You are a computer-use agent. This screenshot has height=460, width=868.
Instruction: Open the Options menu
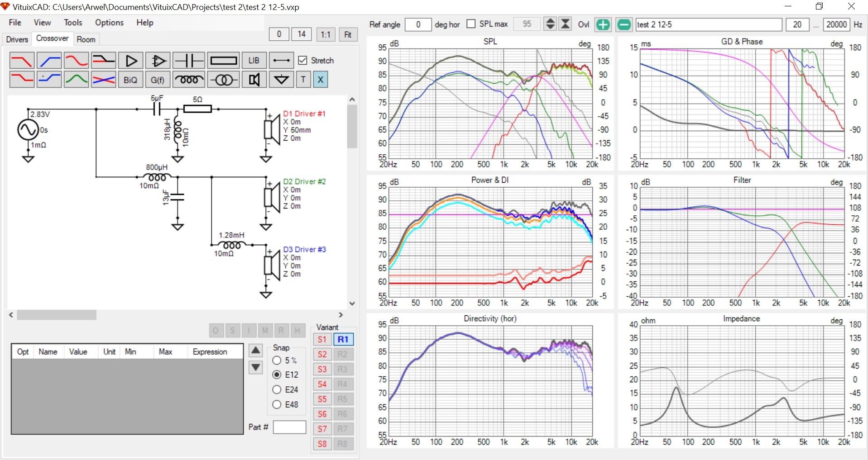(x=109, y=23)
